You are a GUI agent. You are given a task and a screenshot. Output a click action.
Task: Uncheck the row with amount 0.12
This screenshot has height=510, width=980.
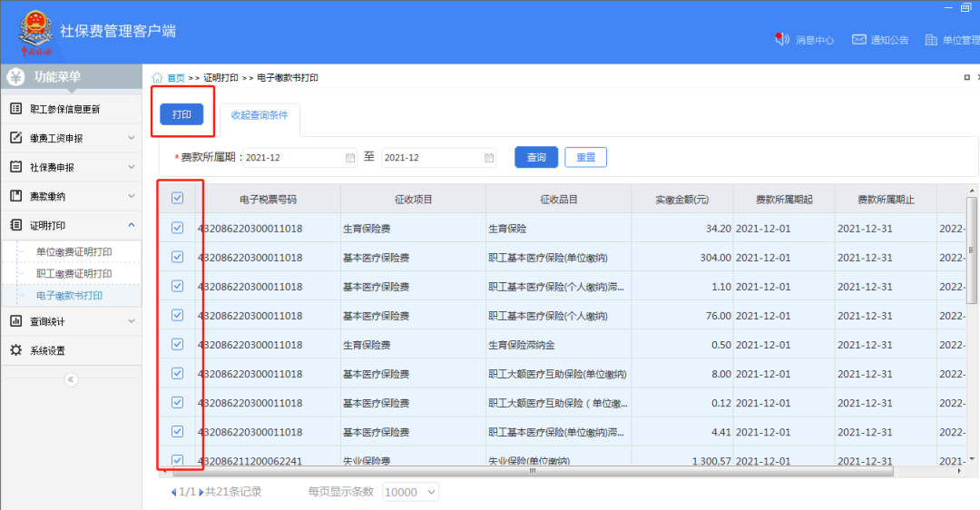(x=178, y=402)
